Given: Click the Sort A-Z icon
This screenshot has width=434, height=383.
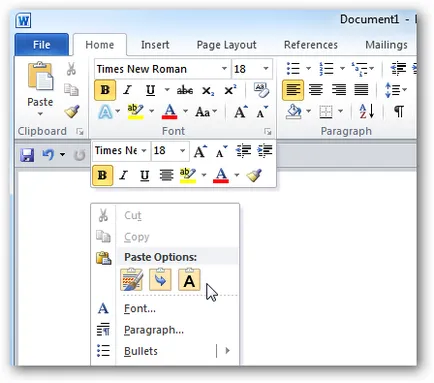Looking at the screenshot, I should (x=366, y=111).
